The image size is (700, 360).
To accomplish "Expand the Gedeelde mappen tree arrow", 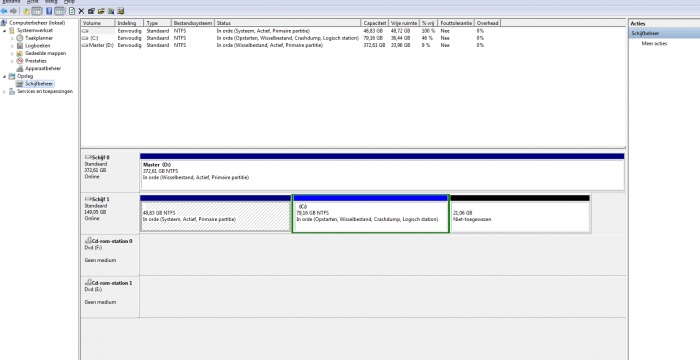I will (x=12, y=53).
